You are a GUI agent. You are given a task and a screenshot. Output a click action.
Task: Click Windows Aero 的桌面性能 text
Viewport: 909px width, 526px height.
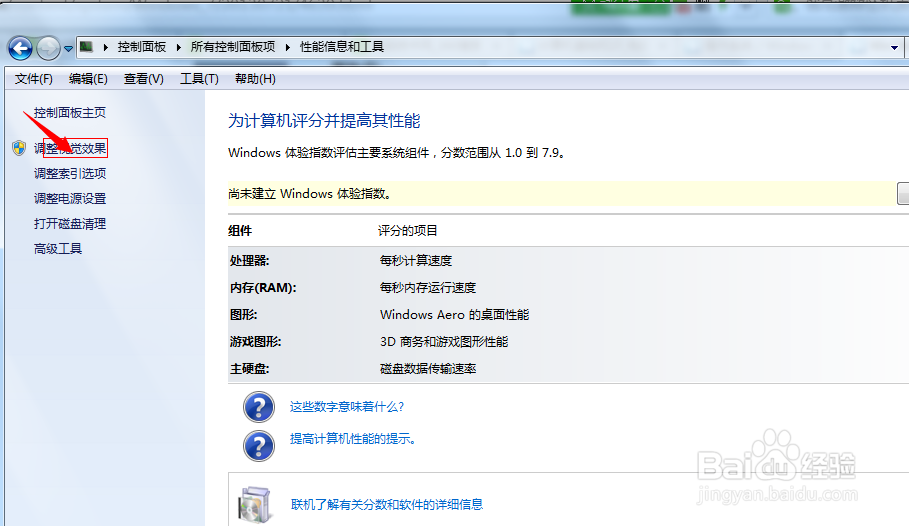click(454, 315)
